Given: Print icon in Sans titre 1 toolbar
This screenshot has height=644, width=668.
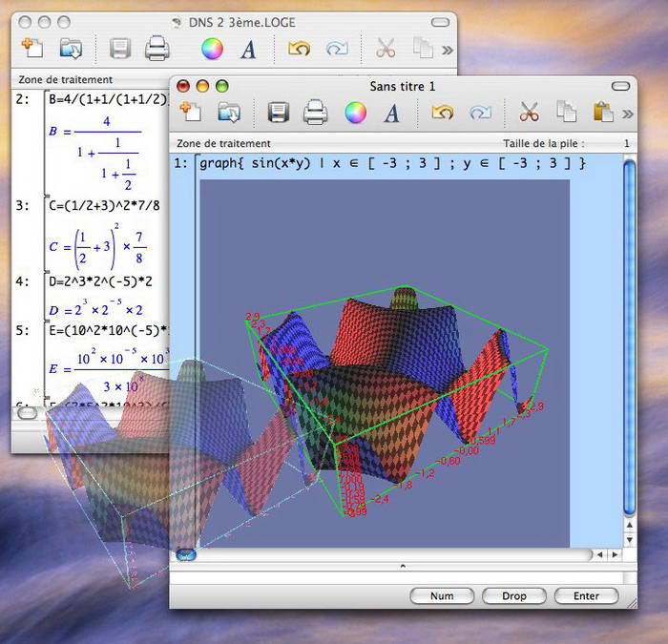Looking at the screenshot, I should pos(315,113).
